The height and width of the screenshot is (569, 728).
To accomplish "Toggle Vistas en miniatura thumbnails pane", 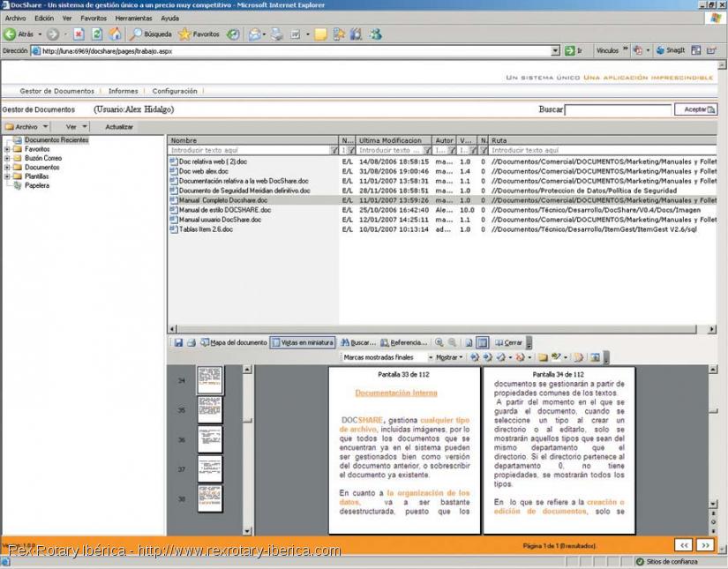I will [303, 343].
